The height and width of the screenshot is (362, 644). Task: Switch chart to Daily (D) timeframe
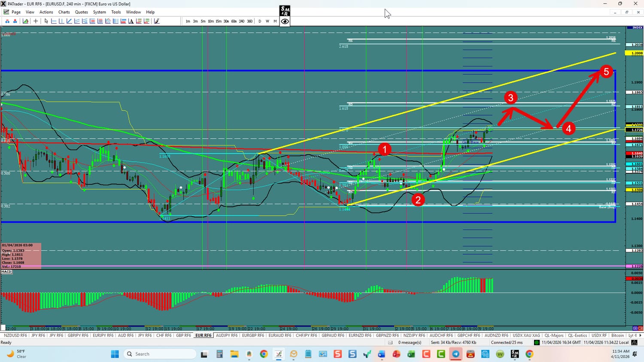click(x=260, y=21)
